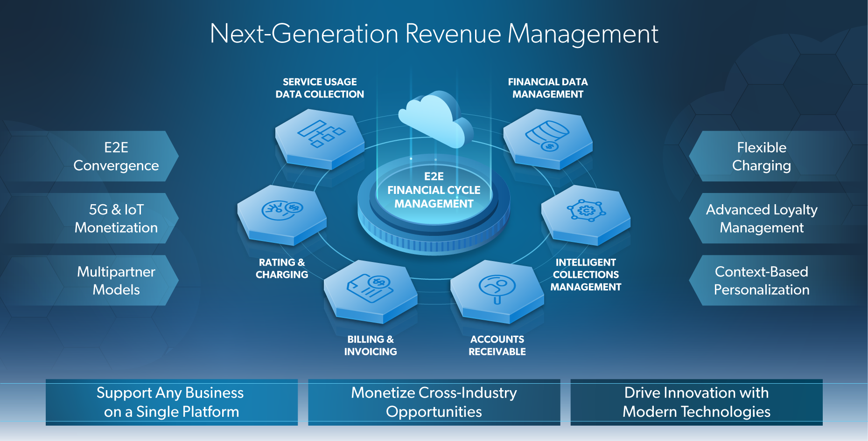This screenshot has width=868, height=441.
Task: Select Support Any Business on a Single Platform
Action: [x=171, y=402]
